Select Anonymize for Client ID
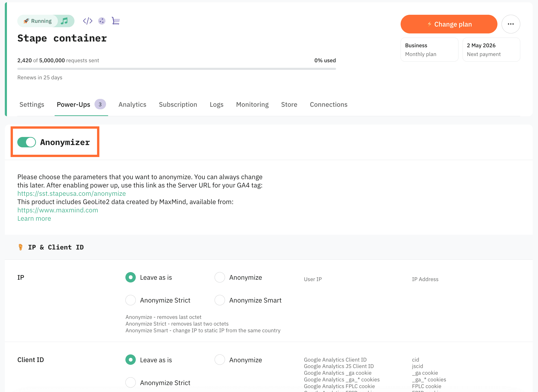 pos(220,359)
